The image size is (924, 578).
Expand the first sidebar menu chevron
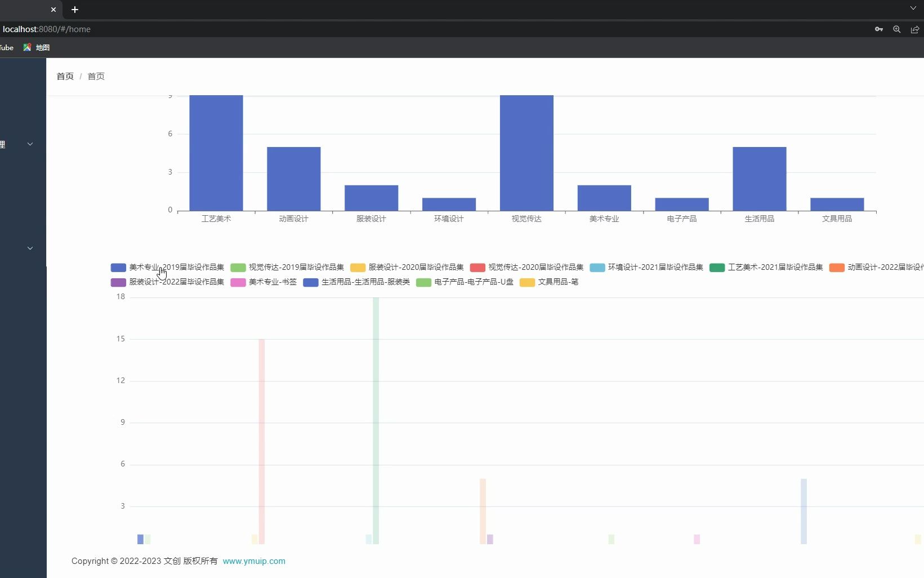point(30,144)
